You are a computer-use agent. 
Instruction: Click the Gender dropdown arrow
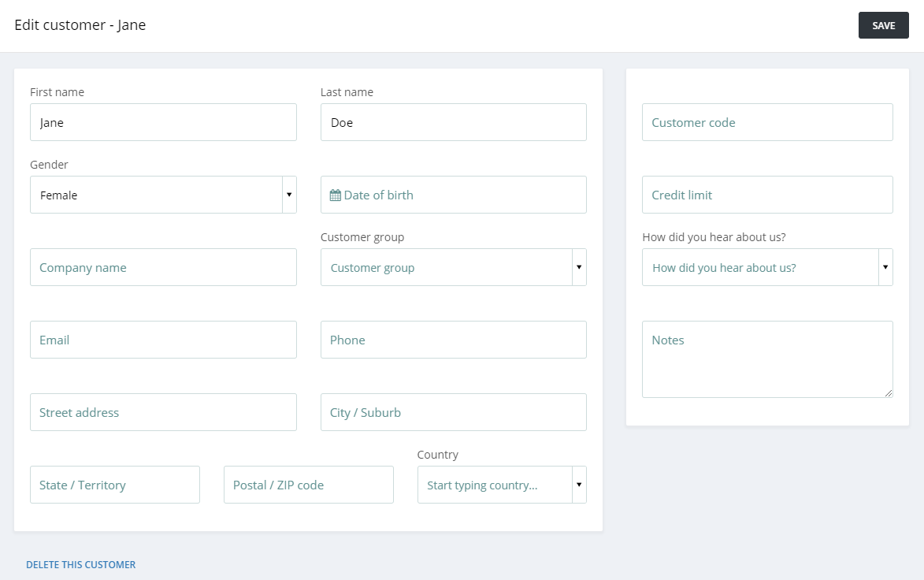tap(289, 195)
